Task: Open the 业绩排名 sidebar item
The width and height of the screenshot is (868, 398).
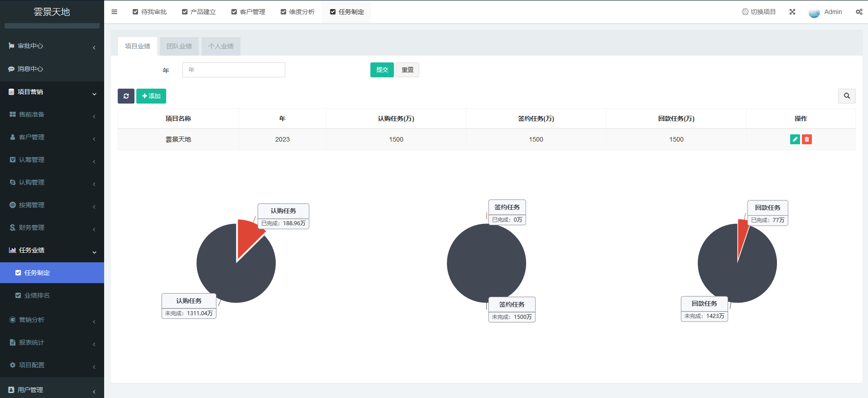Action: 52,295
